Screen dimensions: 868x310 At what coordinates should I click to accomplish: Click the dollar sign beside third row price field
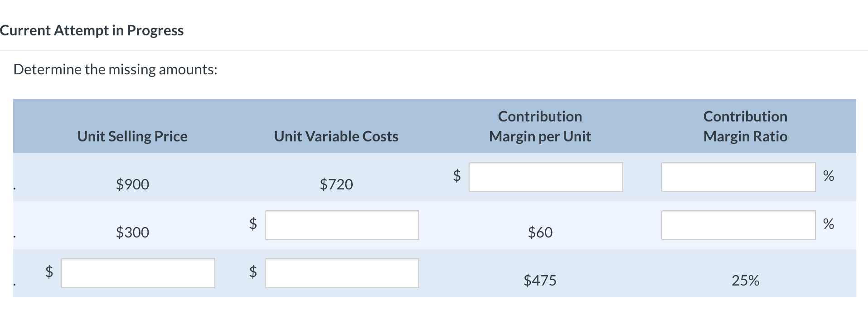48,273
